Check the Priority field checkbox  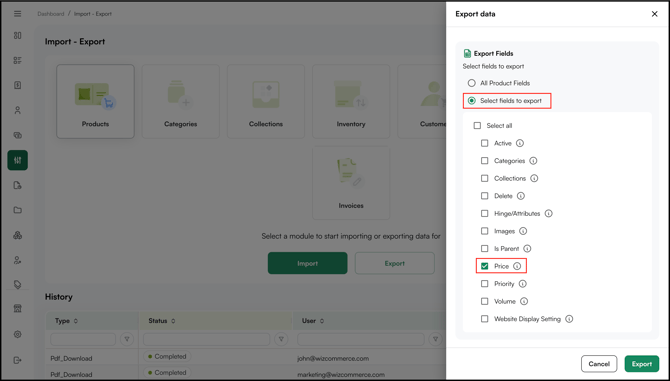coord(485,284)
